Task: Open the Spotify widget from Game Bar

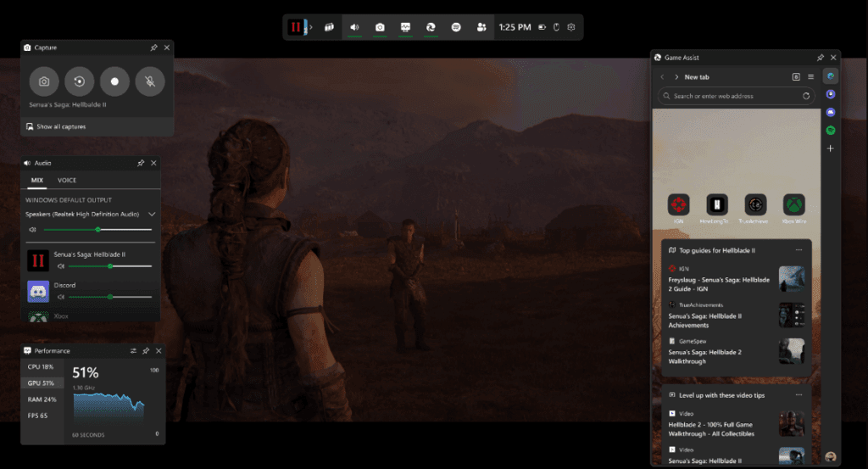Action: pyautogui.click(x=456, y=27)
